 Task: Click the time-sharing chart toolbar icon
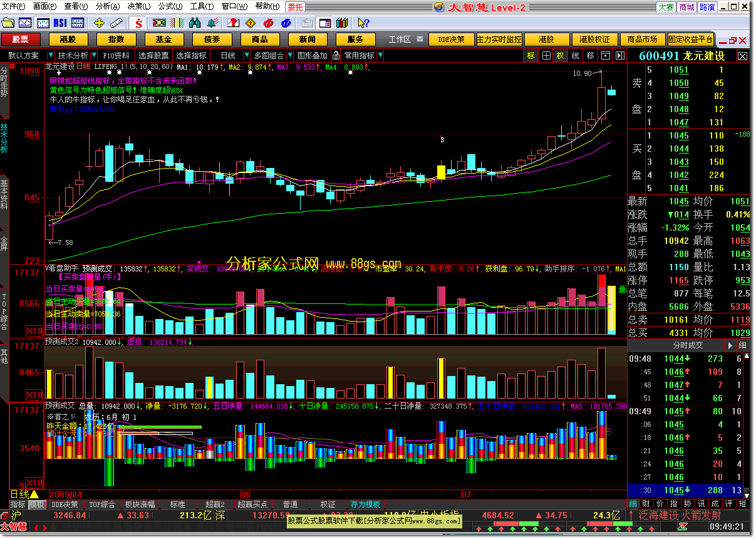(x=25, y=23)
